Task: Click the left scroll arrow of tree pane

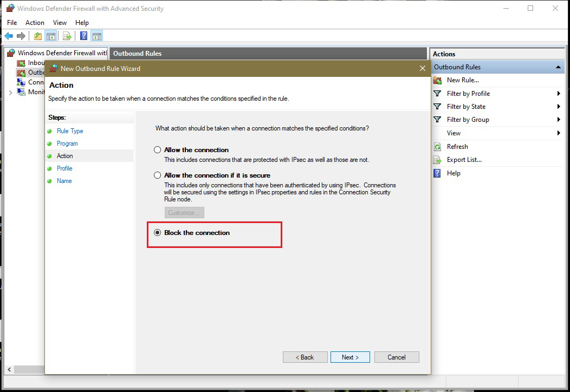Action: 9,369
